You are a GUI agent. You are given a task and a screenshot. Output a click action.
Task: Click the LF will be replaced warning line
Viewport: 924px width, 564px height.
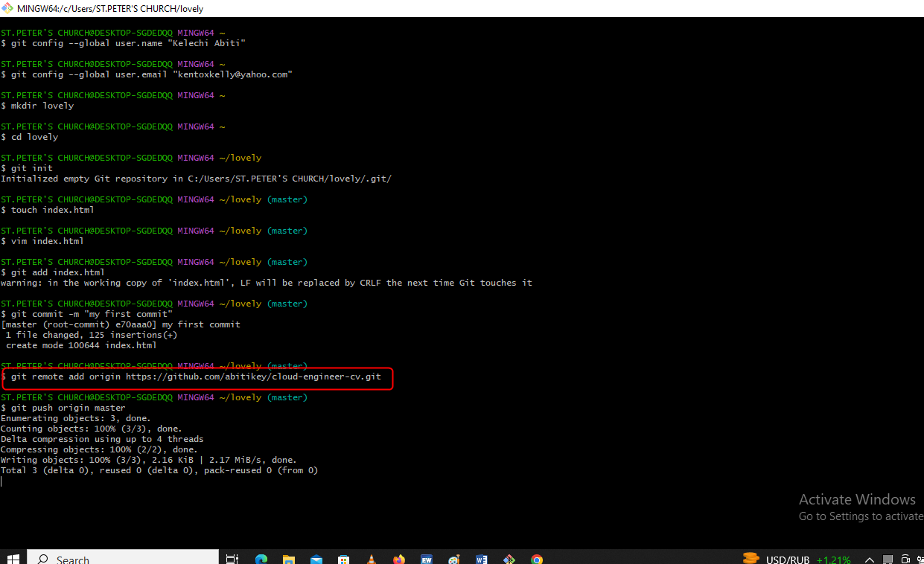point(267,283)
